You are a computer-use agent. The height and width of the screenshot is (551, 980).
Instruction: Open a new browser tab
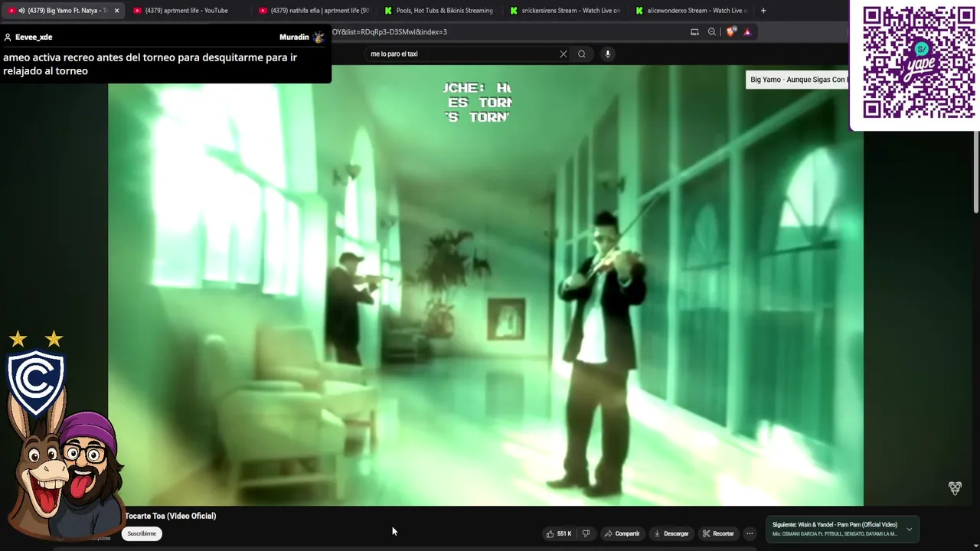point(763,11)
